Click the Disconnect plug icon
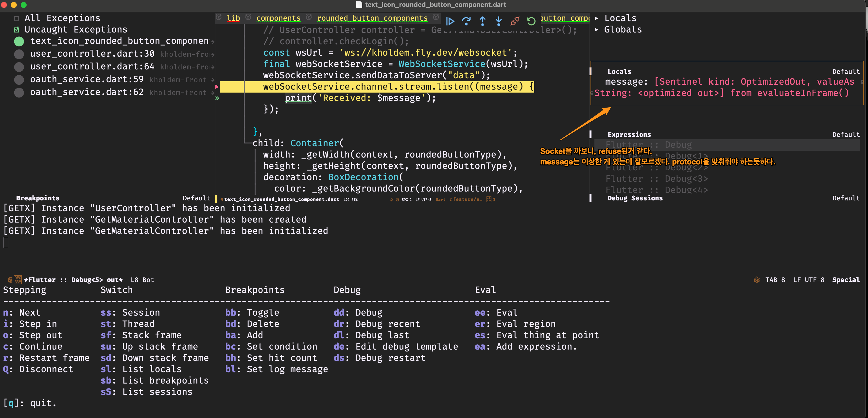This screenshot has height=418, width=868. click(x=515, y=21)
